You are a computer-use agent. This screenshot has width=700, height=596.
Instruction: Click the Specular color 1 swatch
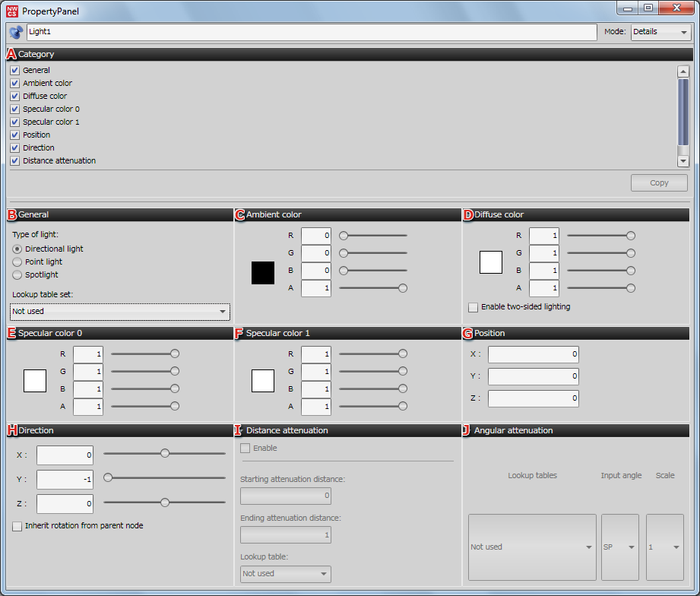(x=263, y=380)
